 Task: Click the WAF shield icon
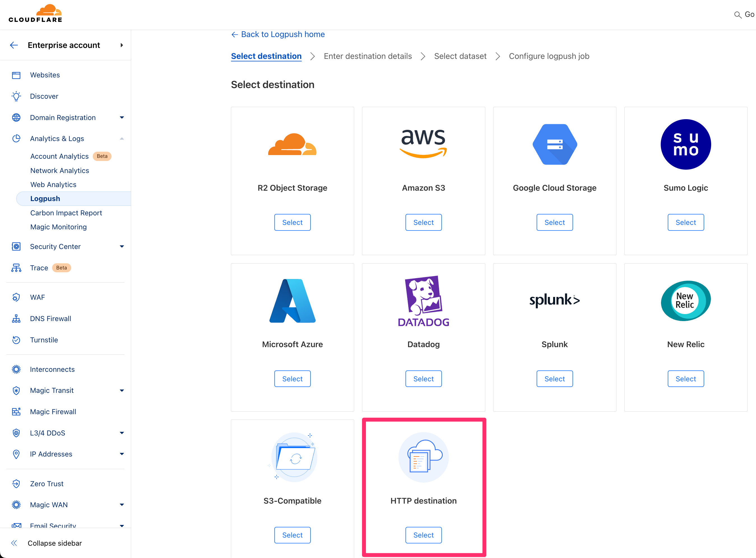pos(16,297)
